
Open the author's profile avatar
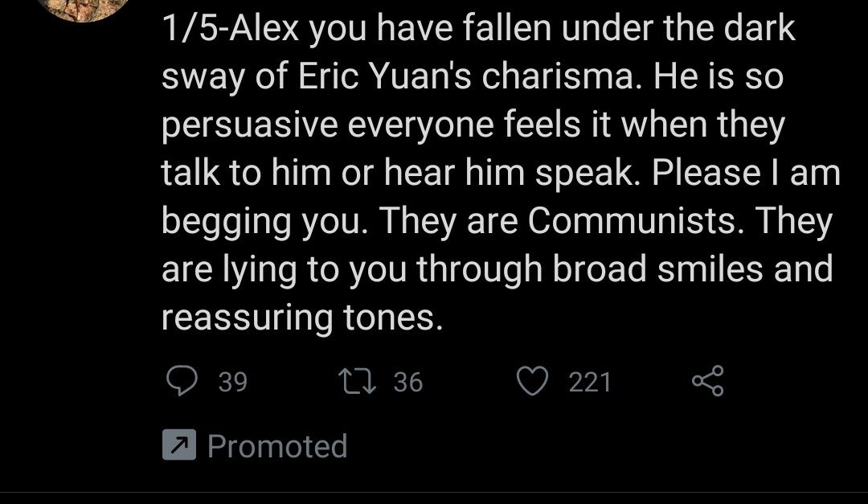point(84,8)
